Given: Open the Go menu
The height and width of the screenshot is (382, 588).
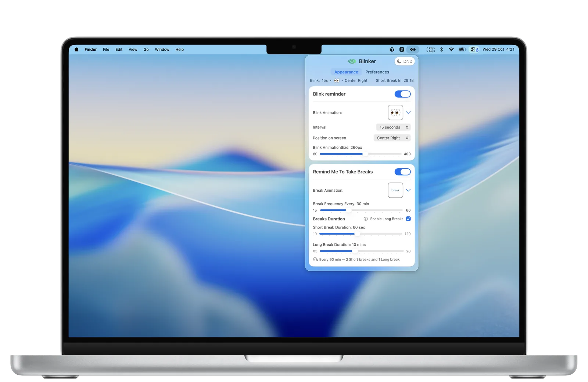Looking at the screenshot, I should (146, 49).
